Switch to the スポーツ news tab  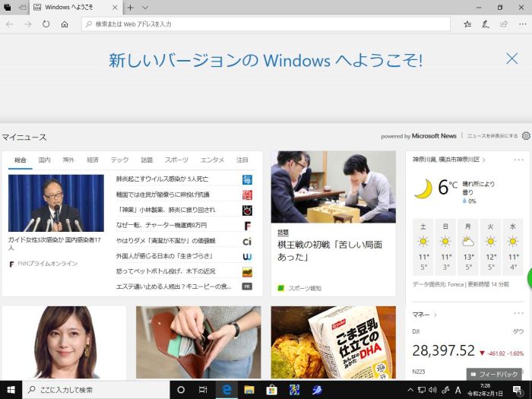(176, 160)
